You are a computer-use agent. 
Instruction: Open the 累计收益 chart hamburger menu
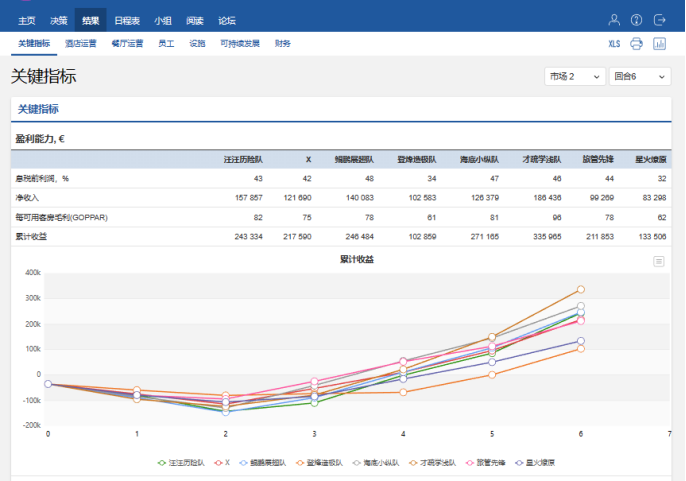(x=659, y=261)
